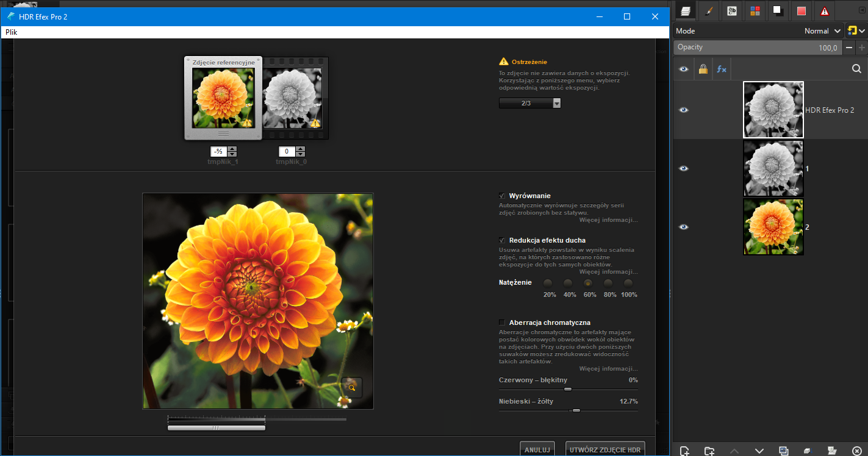Delete the selected layer with the X icon

856,451
